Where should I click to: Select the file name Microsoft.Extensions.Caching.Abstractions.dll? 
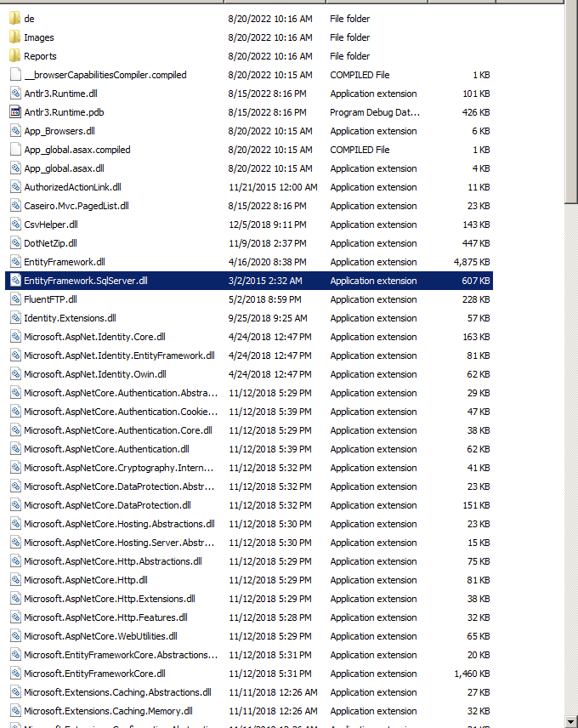click(118, 692)
